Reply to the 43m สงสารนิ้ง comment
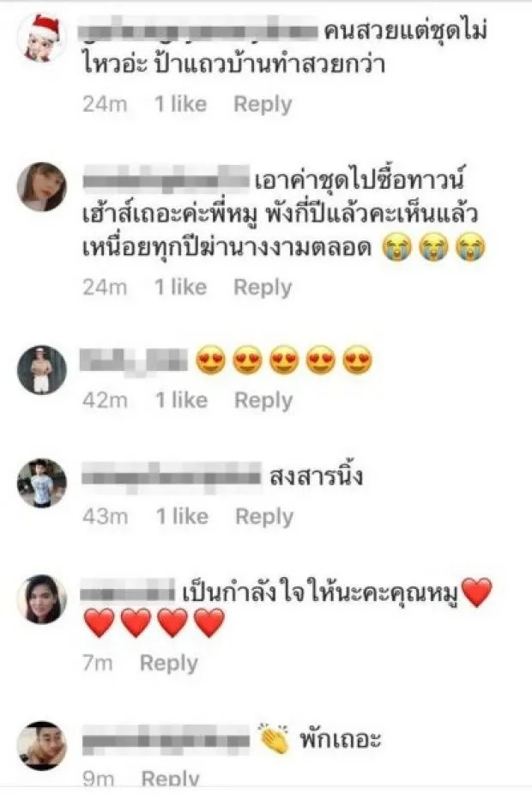 pyautogui.click(x=264, y=517)
